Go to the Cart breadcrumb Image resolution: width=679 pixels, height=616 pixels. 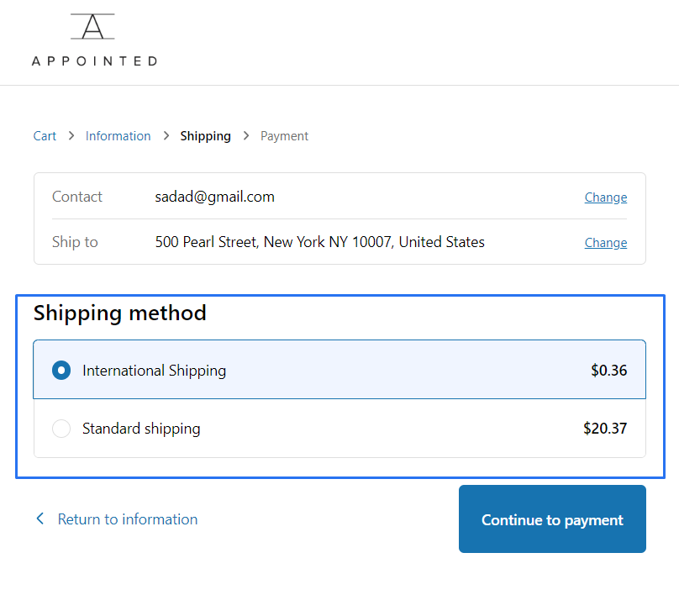45,136
